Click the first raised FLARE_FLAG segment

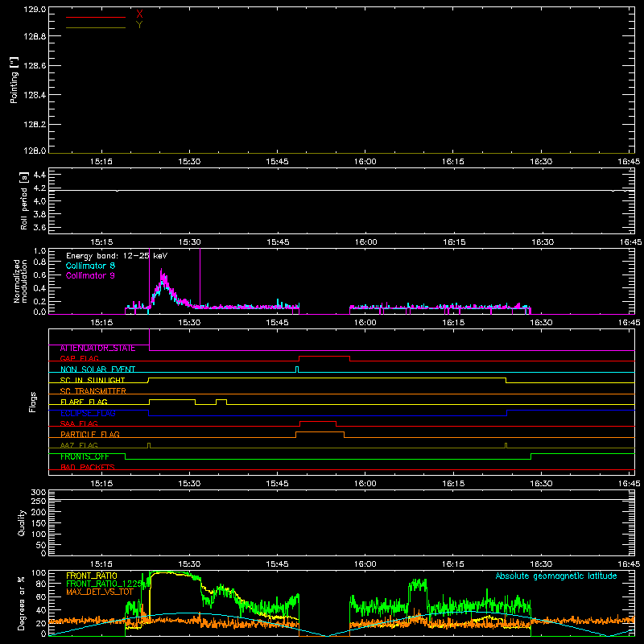tap(172, 399)
